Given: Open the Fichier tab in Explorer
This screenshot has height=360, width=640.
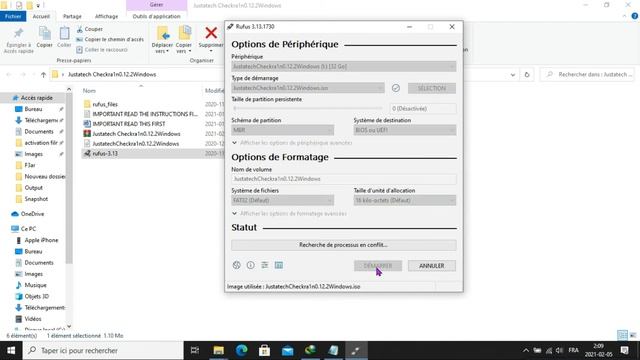Looking at the screenshot, I should [13, 16].
